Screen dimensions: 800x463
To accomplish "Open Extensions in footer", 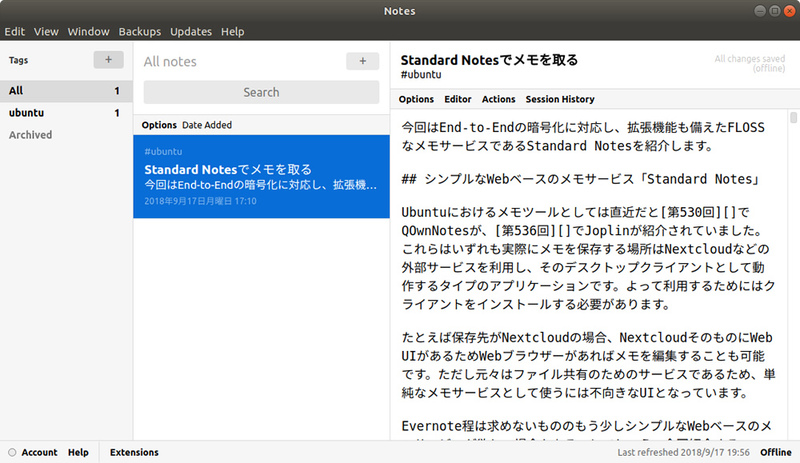I will (134, 452).
